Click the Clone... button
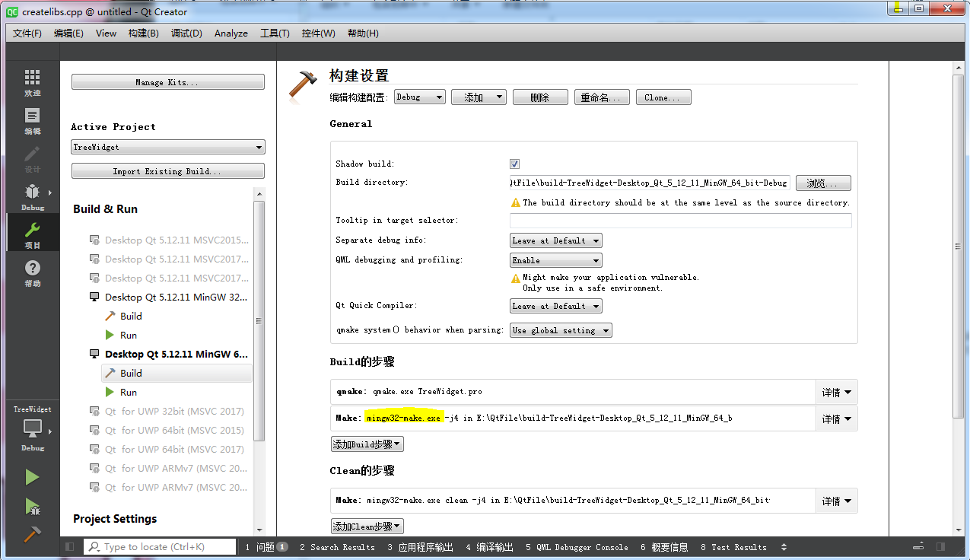 point(663,97)
